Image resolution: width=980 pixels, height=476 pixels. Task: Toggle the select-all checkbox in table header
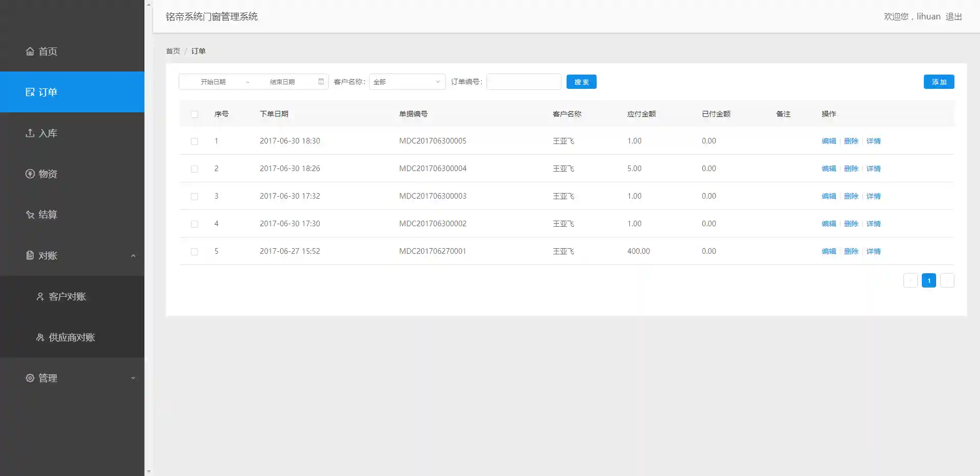point(194,114)
